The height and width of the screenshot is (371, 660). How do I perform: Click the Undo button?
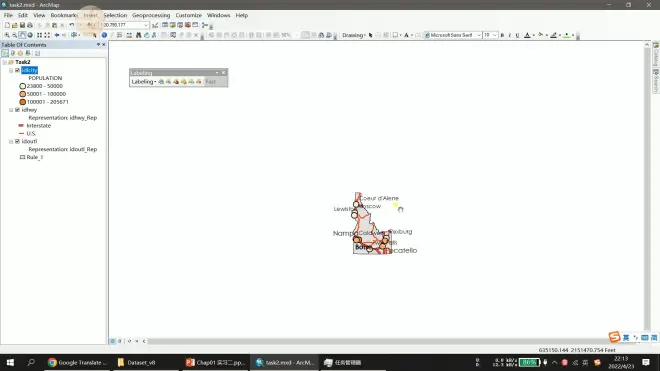point(71,25)
